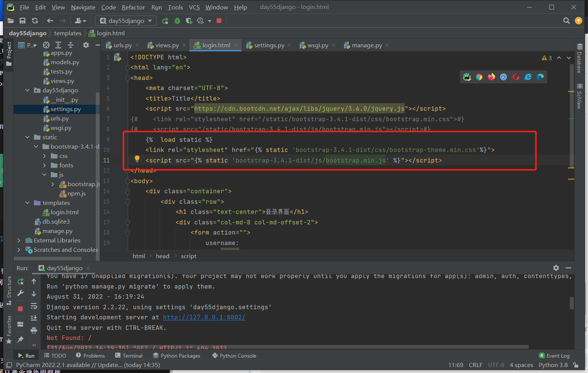Expand all nodes in Project panel
The height and width of the screenshot is (373, 588).
click(58, 45)
